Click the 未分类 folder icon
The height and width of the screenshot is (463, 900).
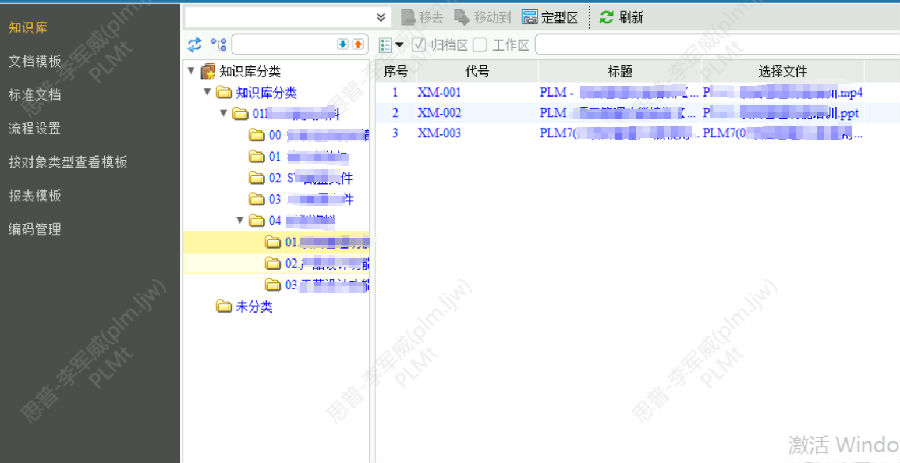tap(224, 306)
